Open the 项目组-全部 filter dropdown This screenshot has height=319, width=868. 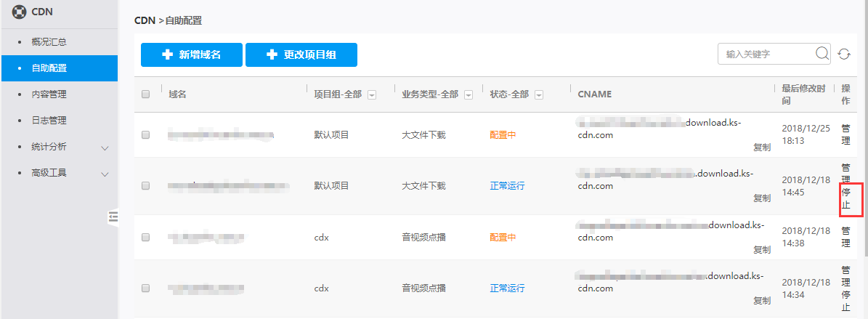tap(372, 95)
